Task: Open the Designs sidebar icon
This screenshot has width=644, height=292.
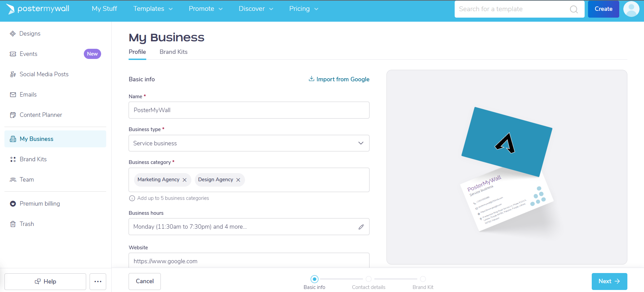Action: click(x=13, y=34)
